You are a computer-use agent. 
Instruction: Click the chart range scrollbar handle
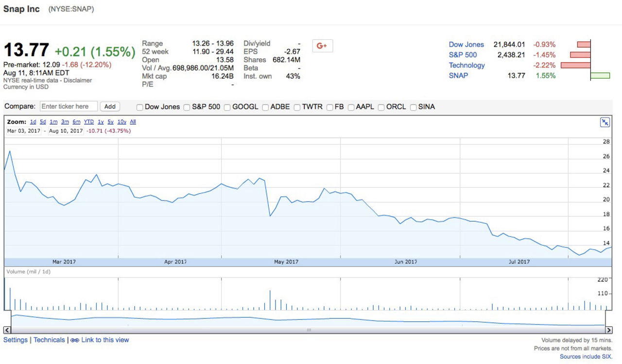pos(308,330)
